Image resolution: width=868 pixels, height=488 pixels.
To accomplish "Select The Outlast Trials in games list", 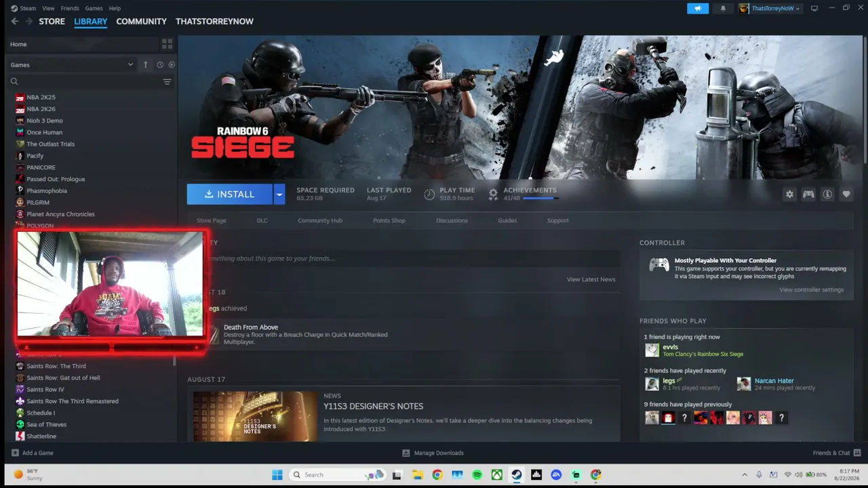I will [51, 144].
